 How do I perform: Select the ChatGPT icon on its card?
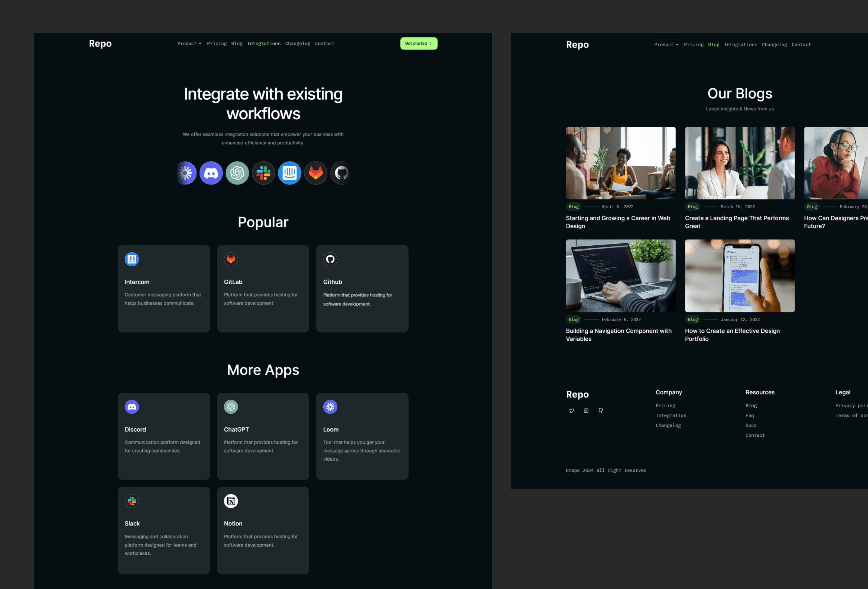(x=231, y=407)
